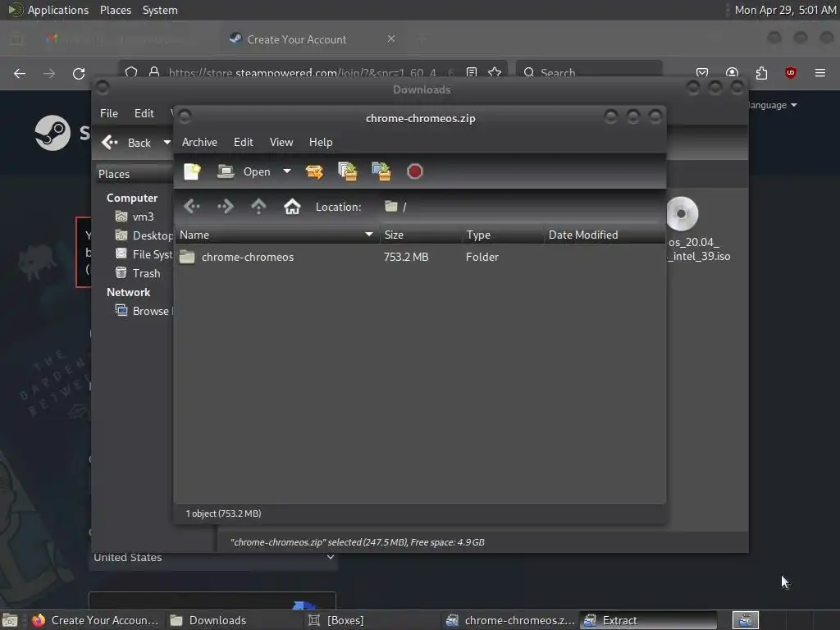This screenshot has width=840, height=630.
Task: Click show desktop icon in bottom panel
Action: 10,620
